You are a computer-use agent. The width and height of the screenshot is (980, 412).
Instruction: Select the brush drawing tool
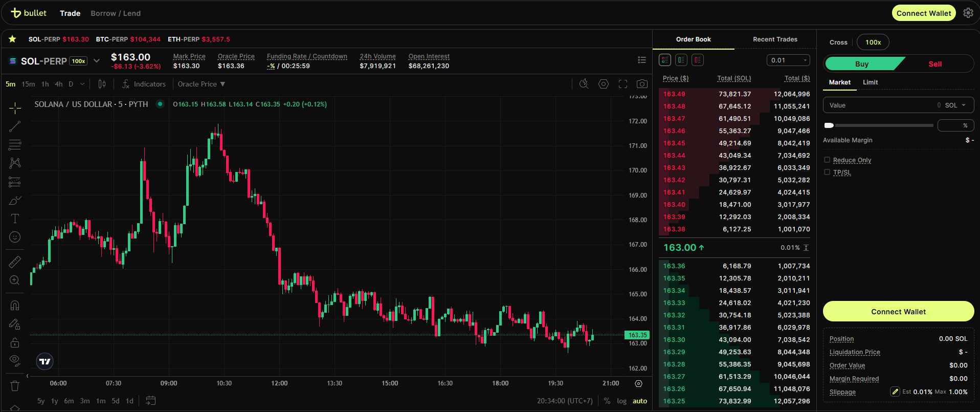click(x=15, y=200)
